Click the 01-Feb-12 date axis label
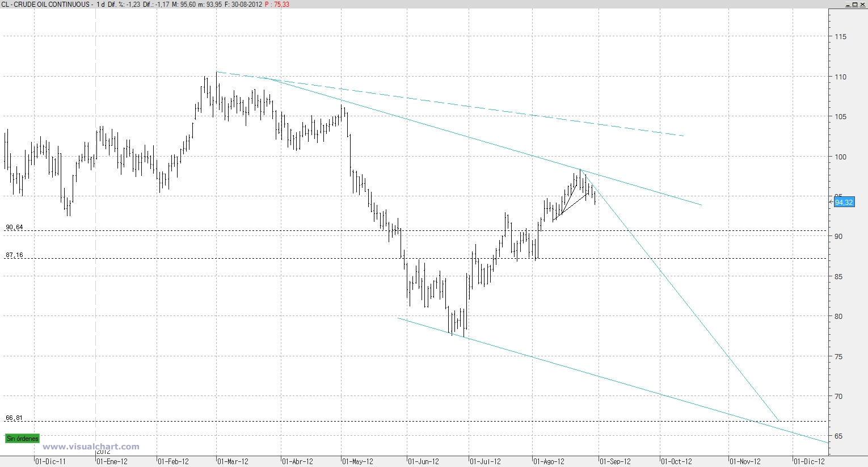 [x=173, y=462]
